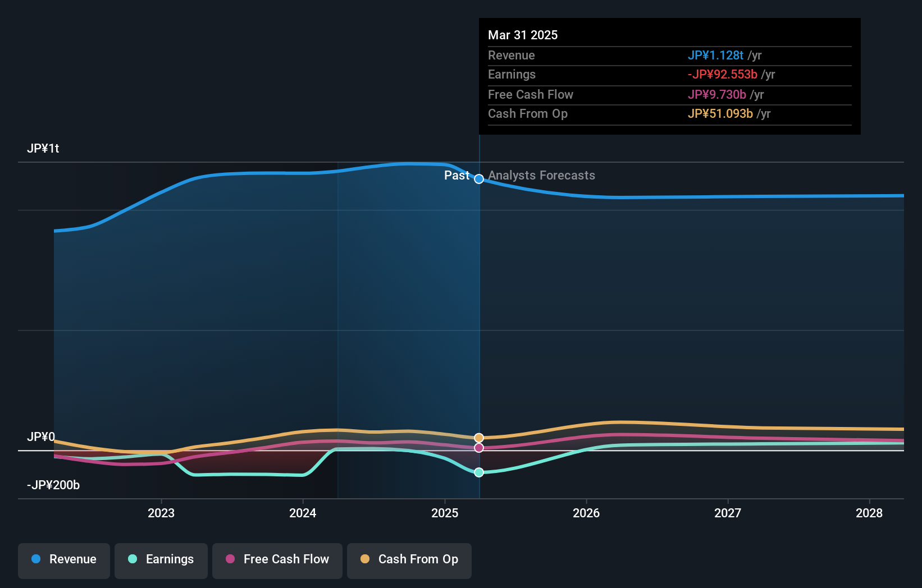Click the 'Analysts Forecasts' label
Image resolution: width=922 pixels, height=588 pixels.
coord(541,175)
